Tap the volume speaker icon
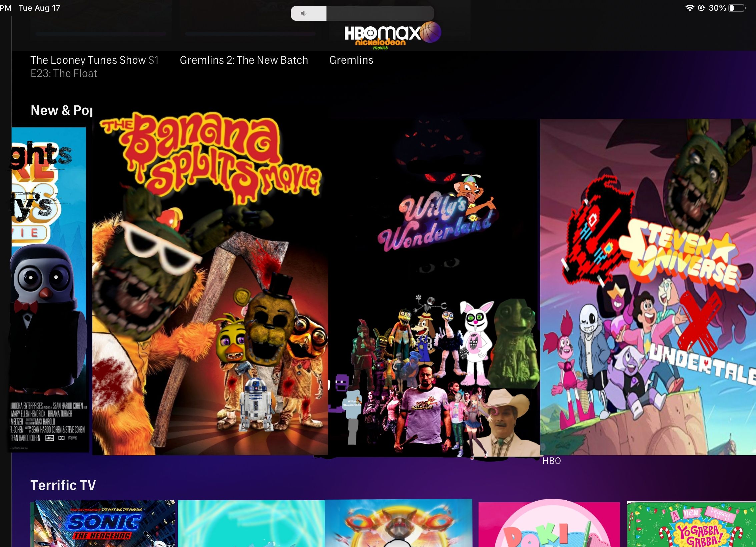 (303, 13)
